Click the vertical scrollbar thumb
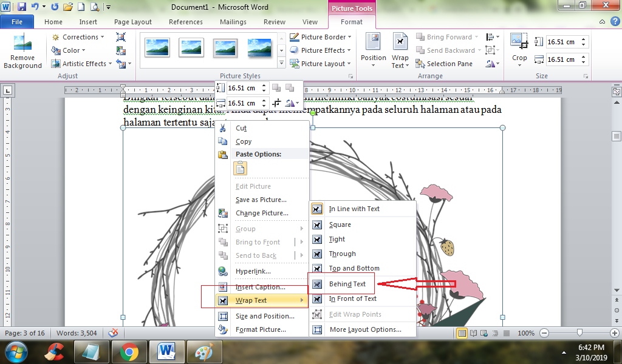Image resolution: width=622 pixels, height=364 pixels. coord(617,136)
